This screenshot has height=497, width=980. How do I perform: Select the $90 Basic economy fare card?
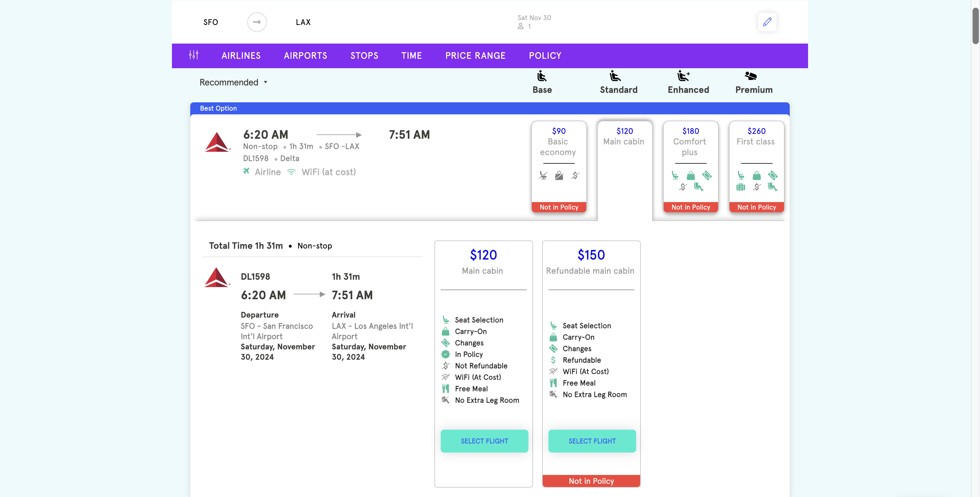558,166
